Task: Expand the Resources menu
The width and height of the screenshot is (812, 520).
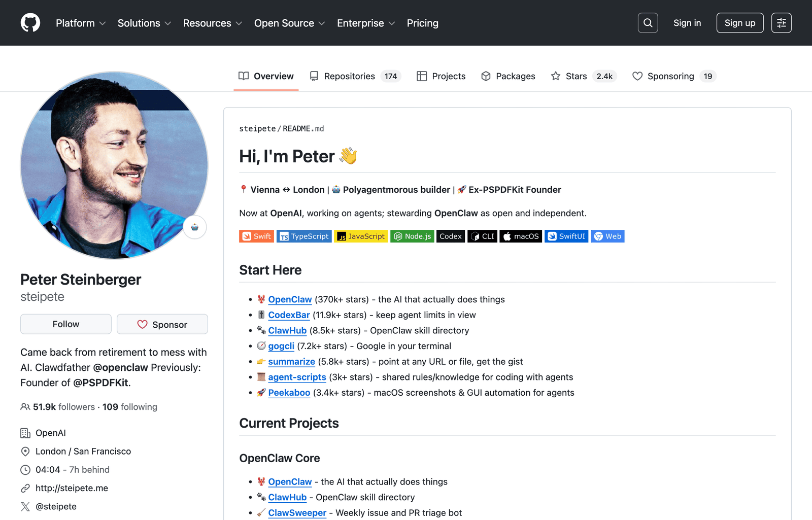Action: 213,23
